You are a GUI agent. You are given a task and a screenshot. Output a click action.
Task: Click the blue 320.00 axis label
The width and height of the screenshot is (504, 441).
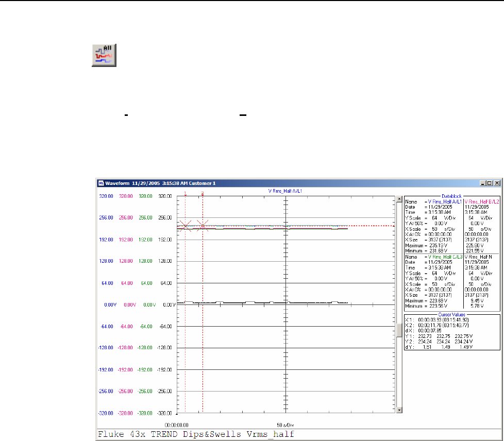point(106,196)
